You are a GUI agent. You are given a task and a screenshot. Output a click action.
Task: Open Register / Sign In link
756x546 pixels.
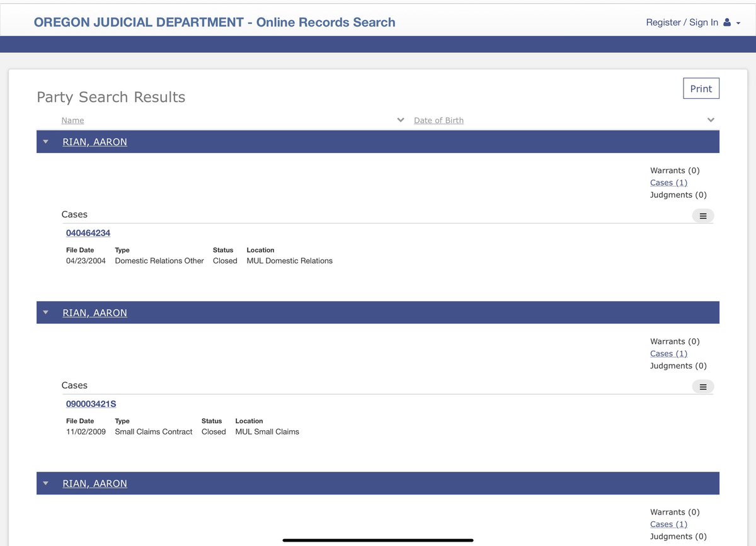pyautogui.click(x=682, y=22)
